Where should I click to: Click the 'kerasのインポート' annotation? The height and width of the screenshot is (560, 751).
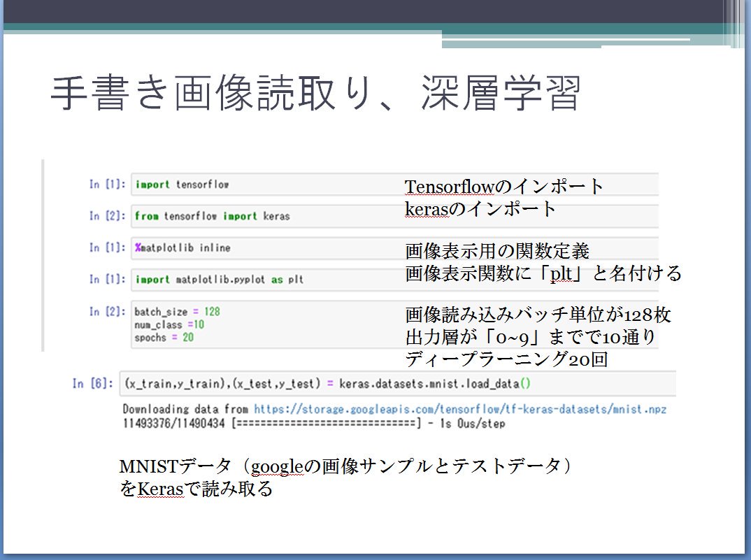point(480,208)
